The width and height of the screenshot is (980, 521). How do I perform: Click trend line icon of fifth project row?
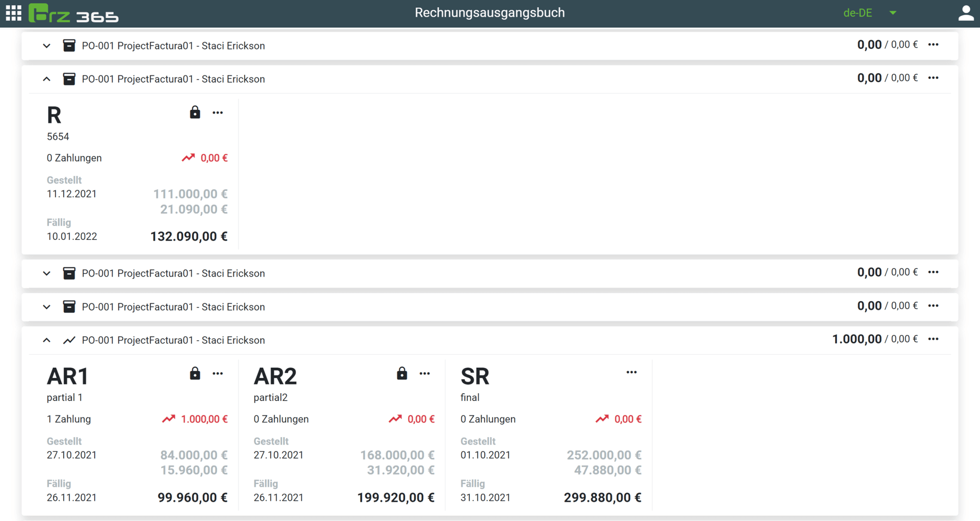[x=69, y=340]
